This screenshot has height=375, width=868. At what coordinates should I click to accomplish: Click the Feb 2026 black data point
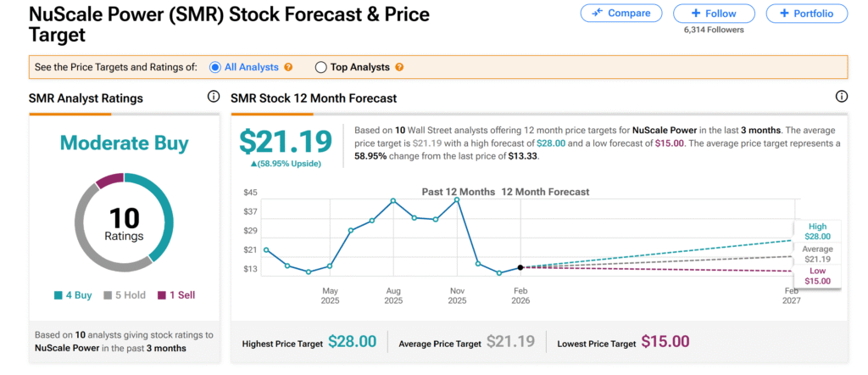point(520,267)
